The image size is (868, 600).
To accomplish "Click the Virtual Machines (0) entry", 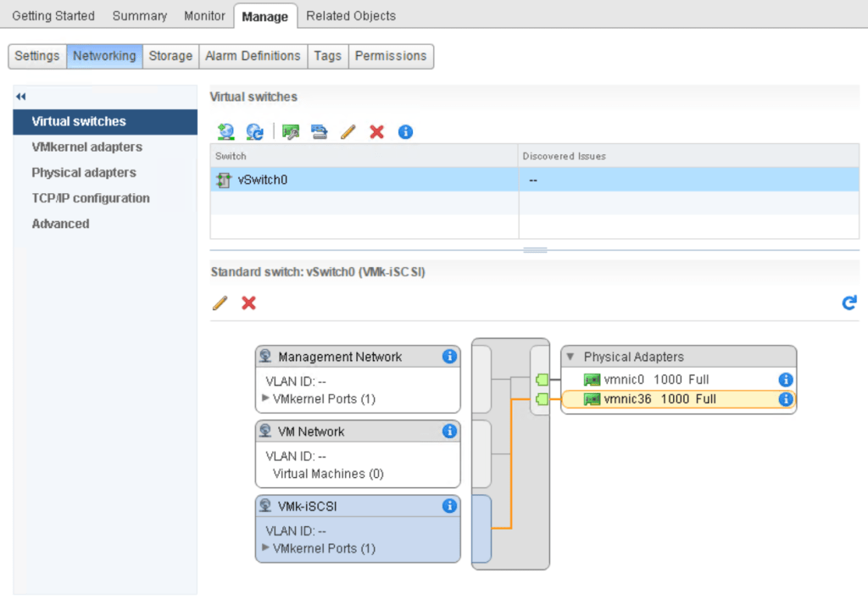I will coord(328,474).
